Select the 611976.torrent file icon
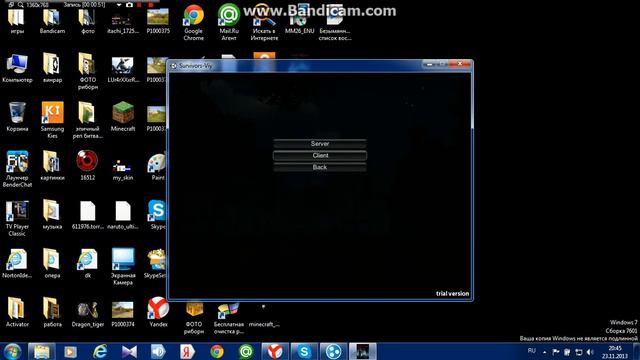 click(x=87, y=215)
